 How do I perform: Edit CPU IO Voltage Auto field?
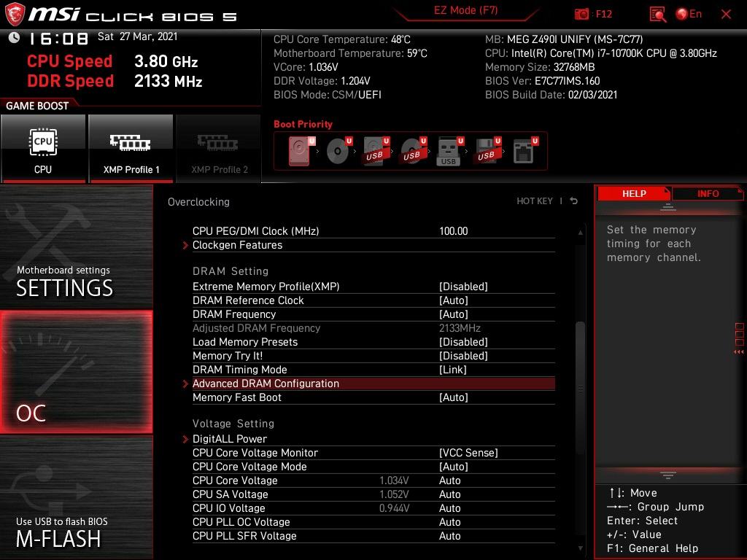click(449, 508)
